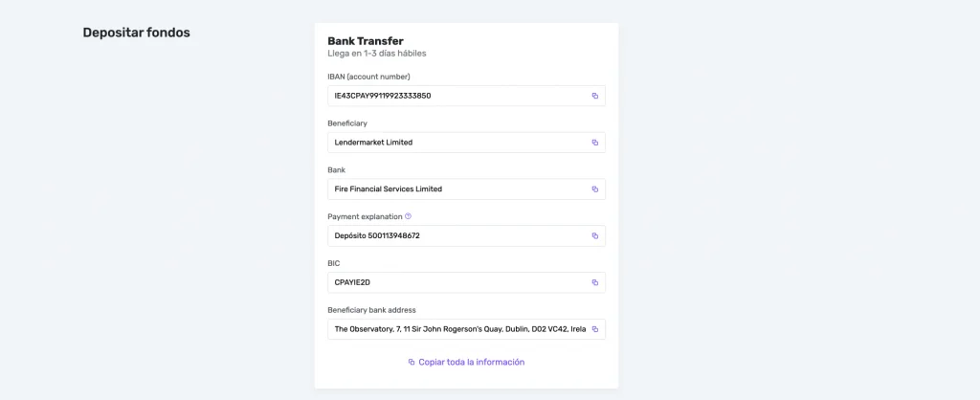Click the IBAN (account number) label
This screenshot has width=980, height=400.
[368, 77]
